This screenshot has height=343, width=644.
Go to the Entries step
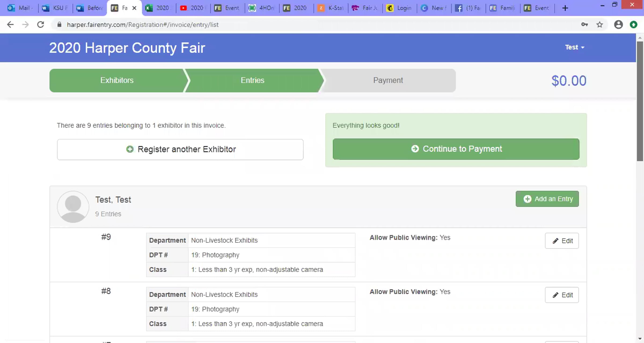tap(253, 80)
